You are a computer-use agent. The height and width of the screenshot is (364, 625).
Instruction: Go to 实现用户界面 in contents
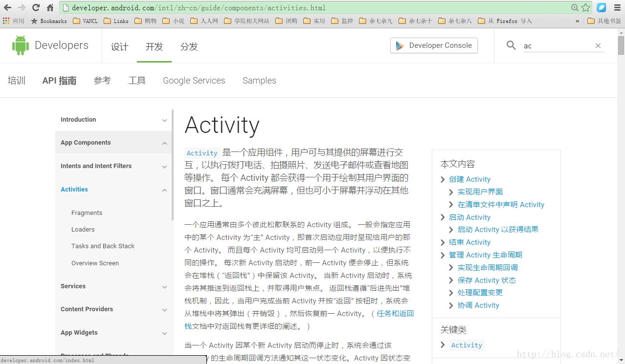(480, 192)
